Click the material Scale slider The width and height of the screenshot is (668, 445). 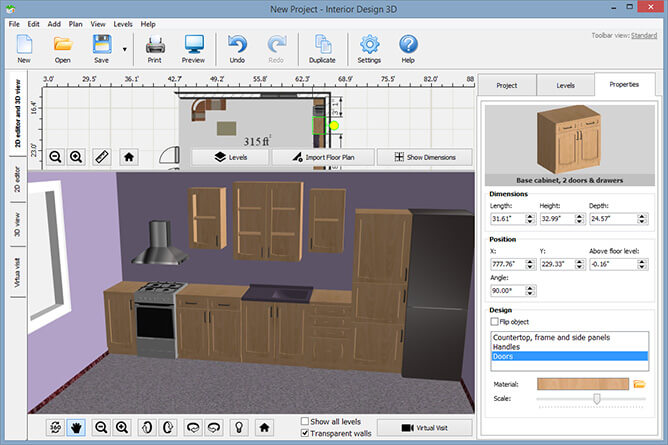[x=596, y=398]
